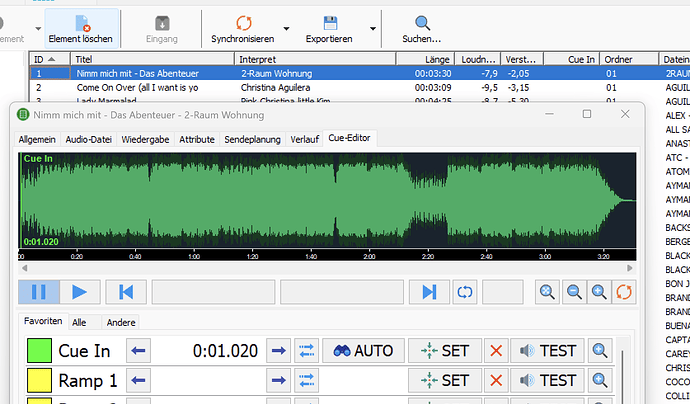Click the waveform at the 2:00 mark
This screenshot has width=690, height=404.
369,201
